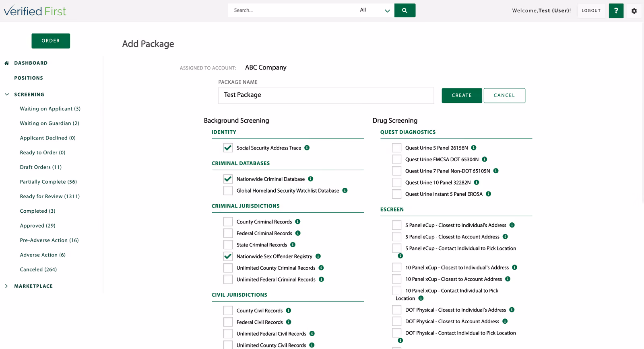Open the settings gear icon

[634, 11]
